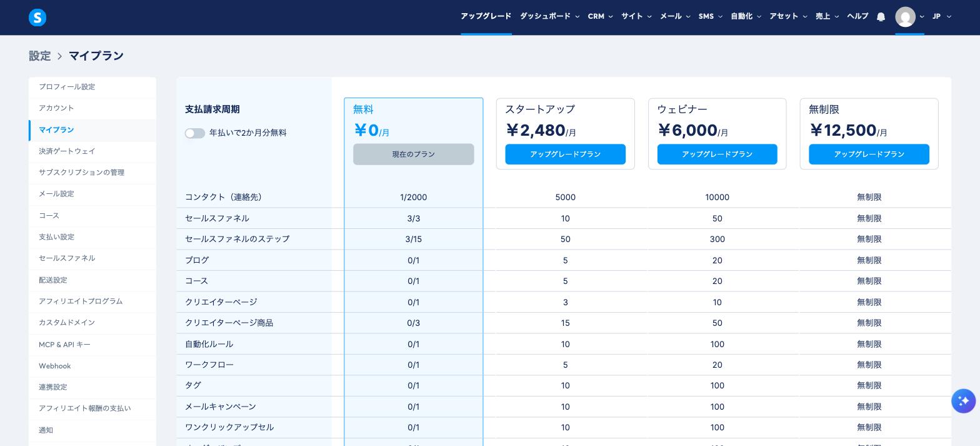Viewport: 980px width, 446px height.
Task: Click アップグレードプラン for 無制限 plan
Action: 869,155
